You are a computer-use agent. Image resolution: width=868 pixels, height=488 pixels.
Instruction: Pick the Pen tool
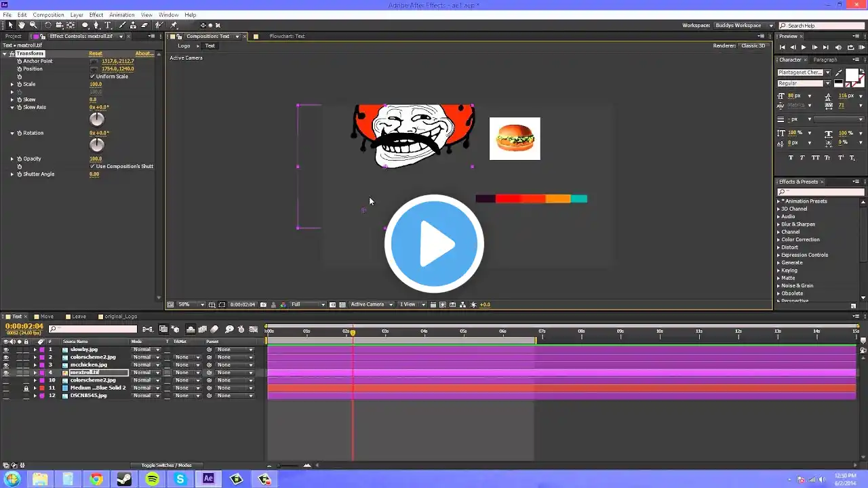tap(96, 25)
